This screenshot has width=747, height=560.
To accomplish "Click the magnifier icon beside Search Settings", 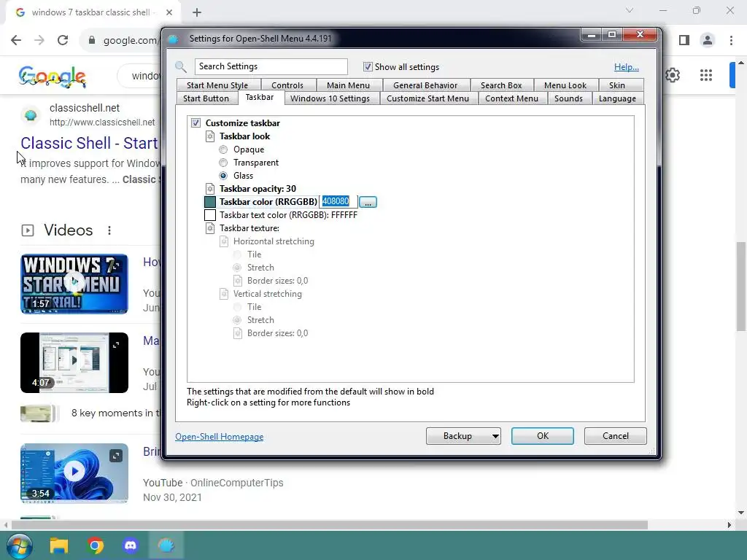I will 181,66.
